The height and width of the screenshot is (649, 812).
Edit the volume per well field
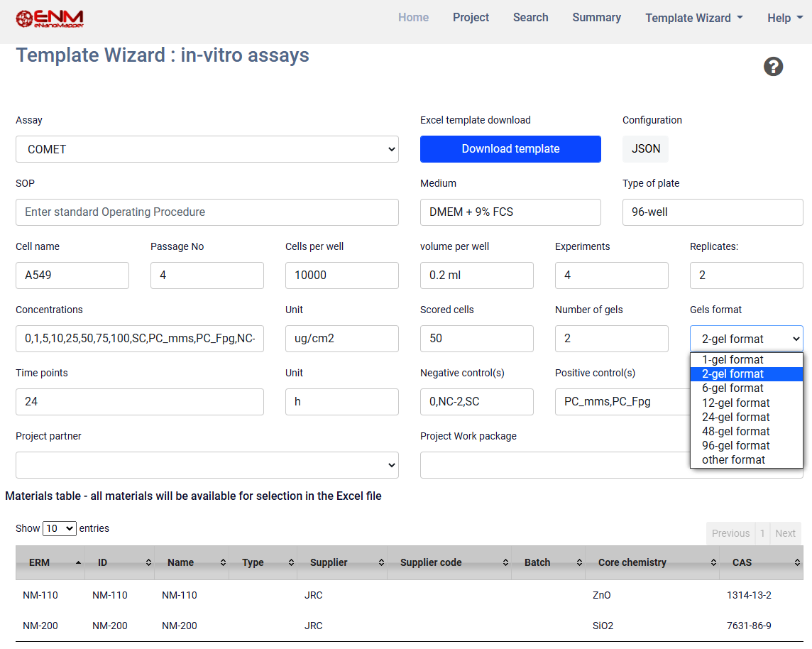(477, 276)
